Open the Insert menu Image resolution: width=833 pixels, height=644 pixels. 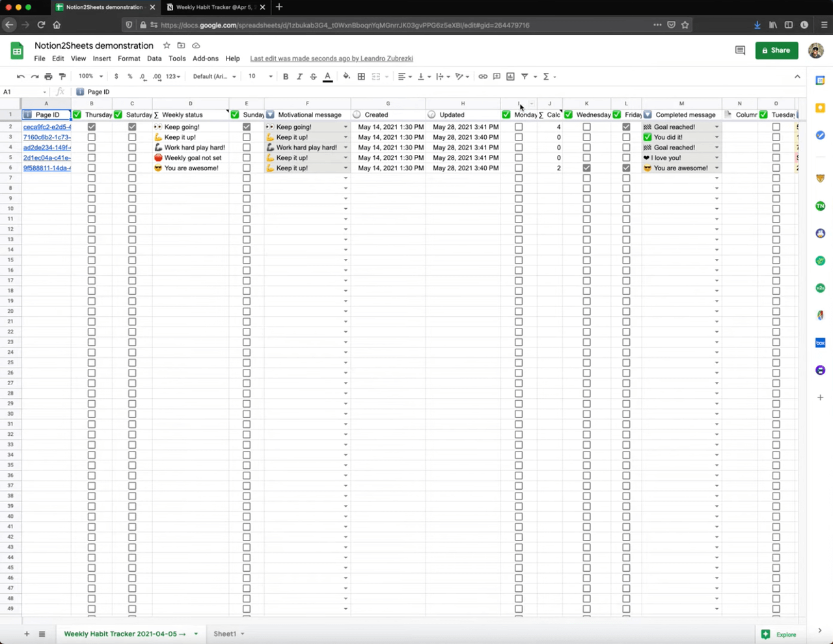tap(102, 59)
